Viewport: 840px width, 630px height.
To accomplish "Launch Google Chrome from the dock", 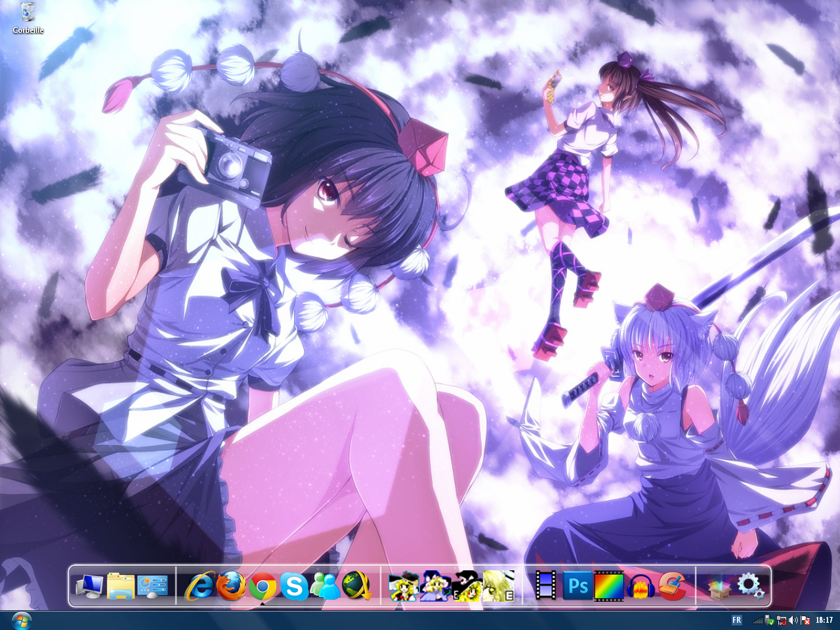I will tap(262, 585).
